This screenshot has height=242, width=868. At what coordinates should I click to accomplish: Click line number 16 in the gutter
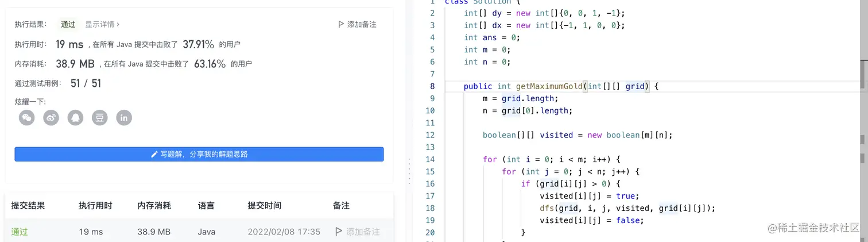coord(430,183)
